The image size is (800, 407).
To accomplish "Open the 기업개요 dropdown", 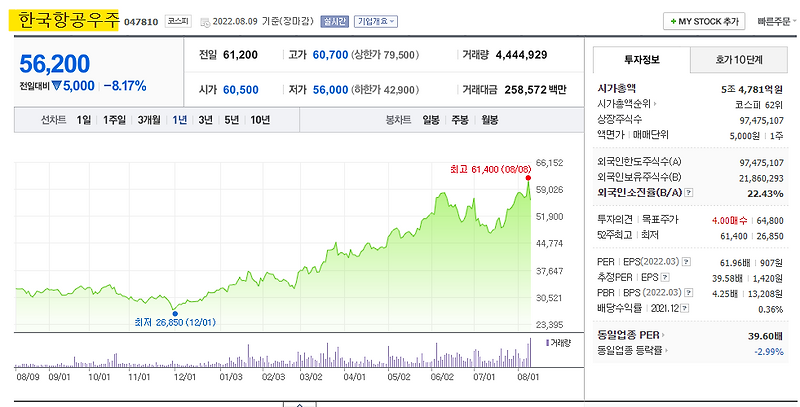I will (376, 21).
